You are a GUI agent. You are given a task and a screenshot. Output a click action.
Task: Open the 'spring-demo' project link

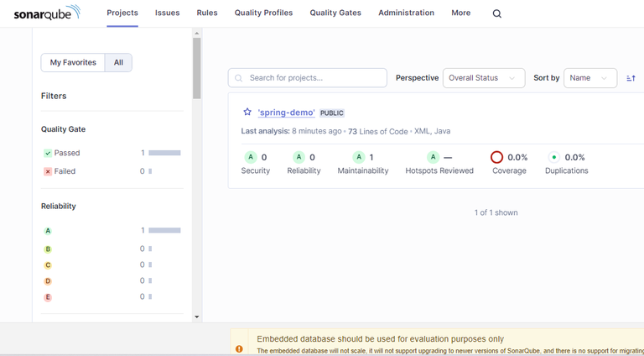[x=286, y=113]
